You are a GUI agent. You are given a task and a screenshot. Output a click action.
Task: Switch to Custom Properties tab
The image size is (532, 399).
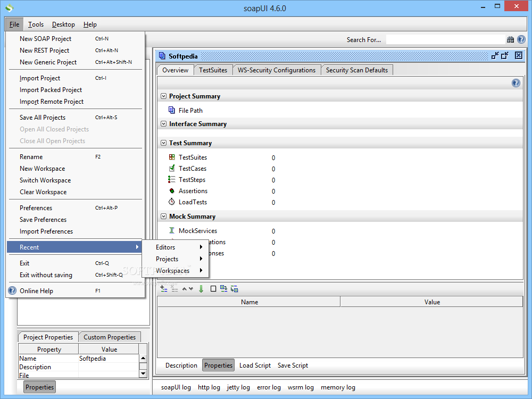tap(110, 337)
